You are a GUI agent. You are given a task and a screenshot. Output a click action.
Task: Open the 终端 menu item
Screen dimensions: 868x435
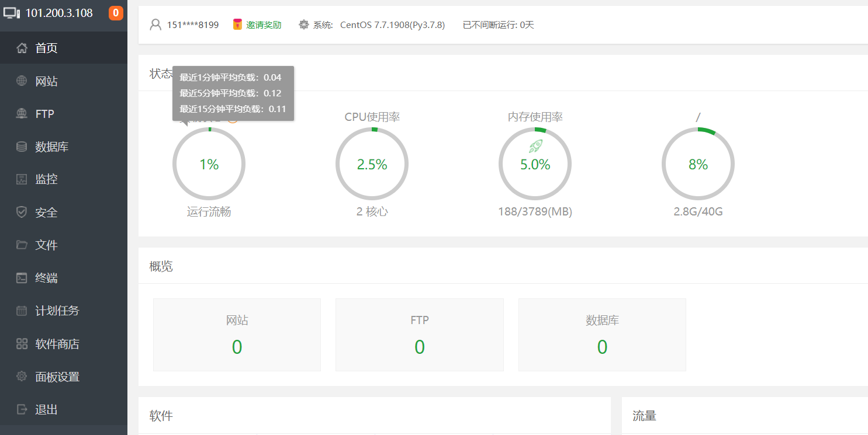pos(64,278)
